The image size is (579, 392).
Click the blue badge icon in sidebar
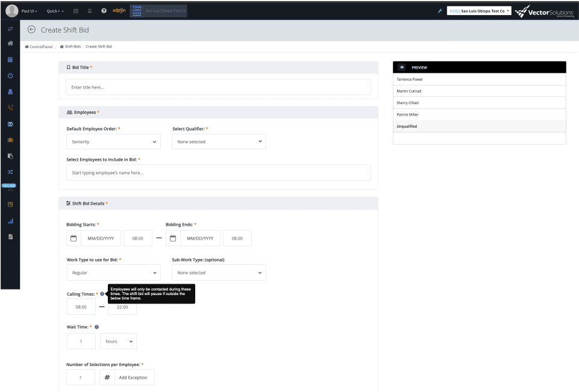(9, 185)
